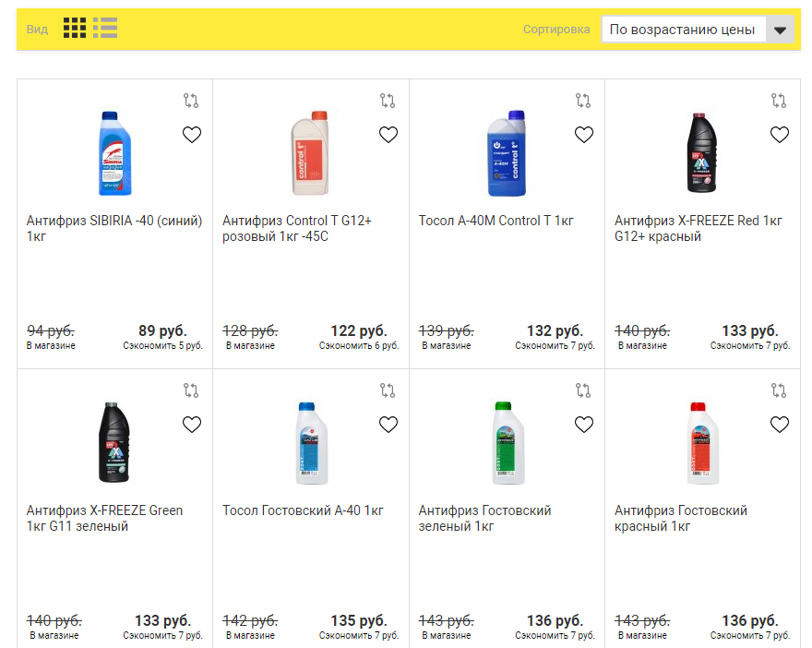Viewport: 812px width, 648px height.
Task: Click the SIBIRIA blue bottle thumbnail
Action: point(115,153)
